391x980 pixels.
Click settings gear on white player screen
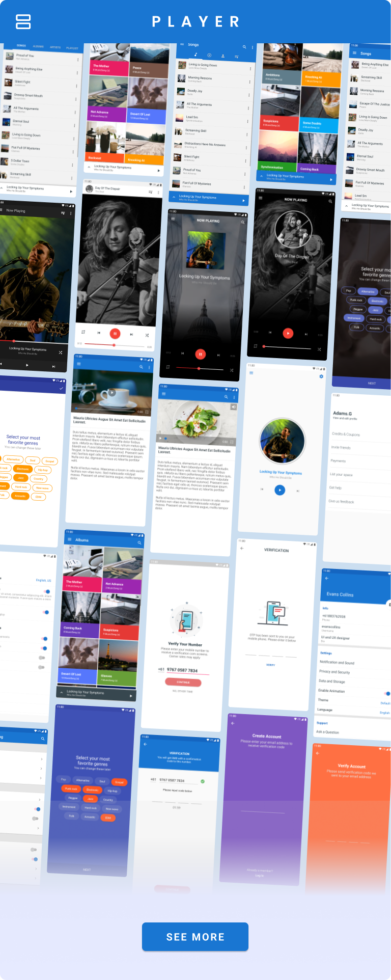[321, 376]
